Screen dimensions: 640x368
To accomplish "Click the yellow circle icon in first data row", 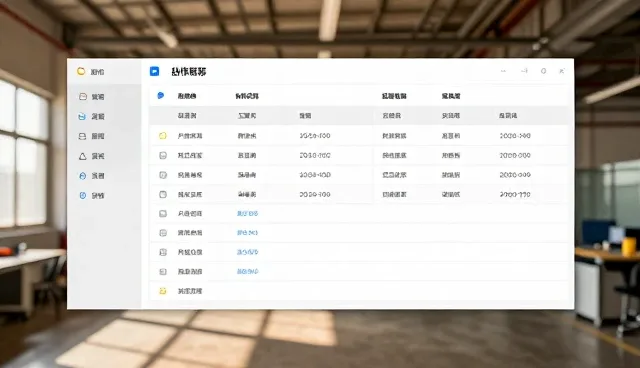I will (163, 135).
